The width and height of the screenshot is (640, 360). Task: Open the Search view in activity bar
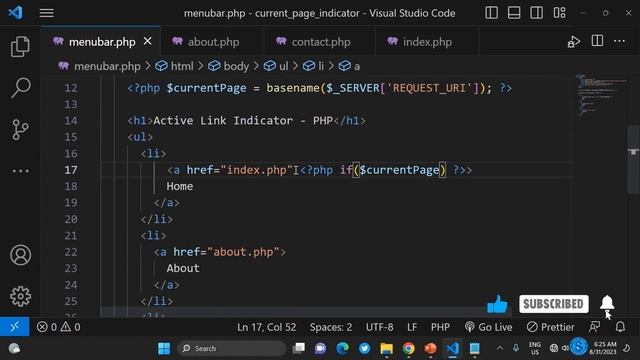pyautogui.click(x=20, y=87)
